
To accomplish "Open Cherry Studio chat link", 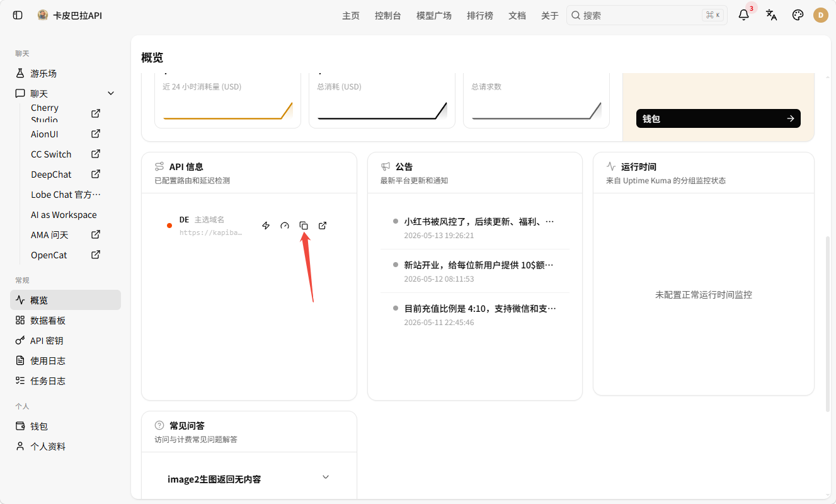I will (x=66, y=113).
